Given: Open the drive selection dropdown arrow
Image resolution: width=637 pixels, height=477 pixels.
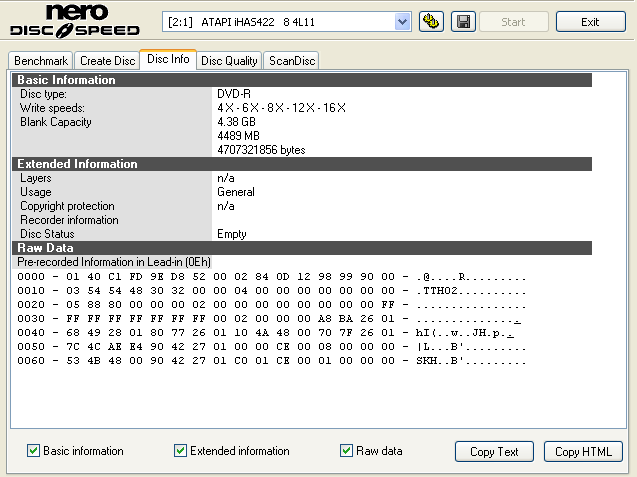Looking at the screenshot, I should point(402,22).
